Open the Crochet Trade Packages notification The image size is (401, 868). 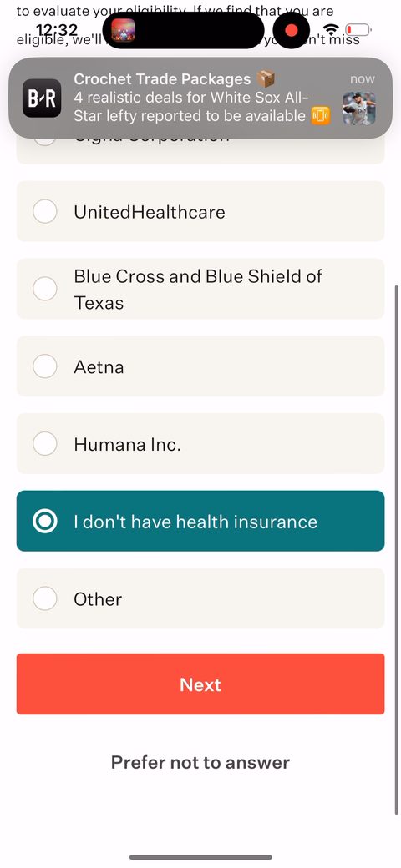pyautogui.click(x=200, y=98)
